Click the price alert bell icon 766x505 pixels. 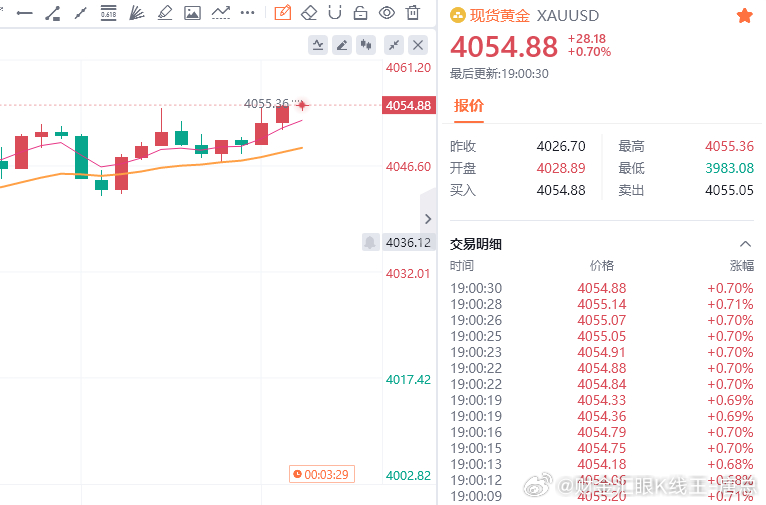click(370, 242)
